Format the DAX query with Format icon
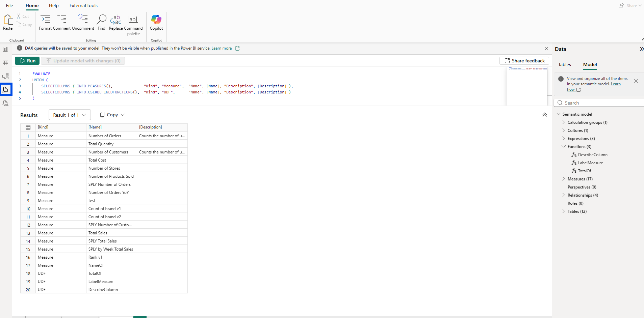The image size is (644, 318). (x=45, y=19)
